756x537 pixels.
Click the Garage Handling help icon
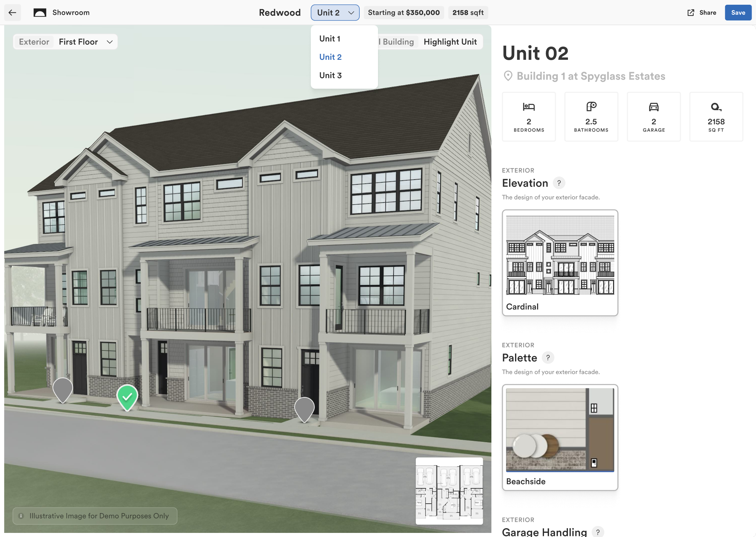point(598,532)
